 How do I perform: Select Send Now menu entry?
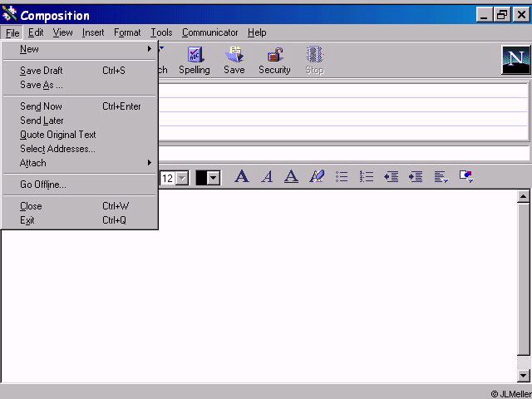(80, 106)
